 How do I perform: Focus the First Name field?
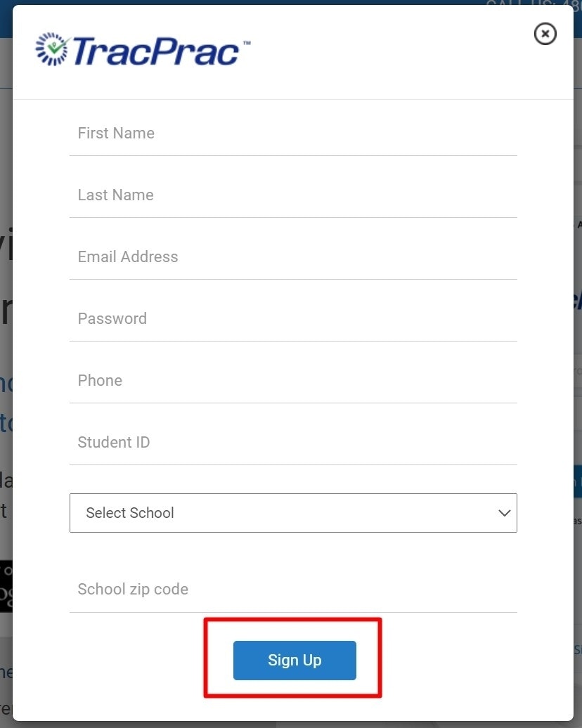[x=293, y=134]
